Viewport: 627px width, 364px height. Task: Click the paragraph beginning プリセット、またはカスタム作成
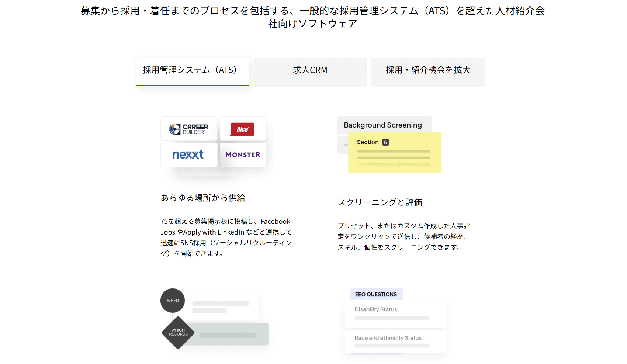tap(404, 236)
